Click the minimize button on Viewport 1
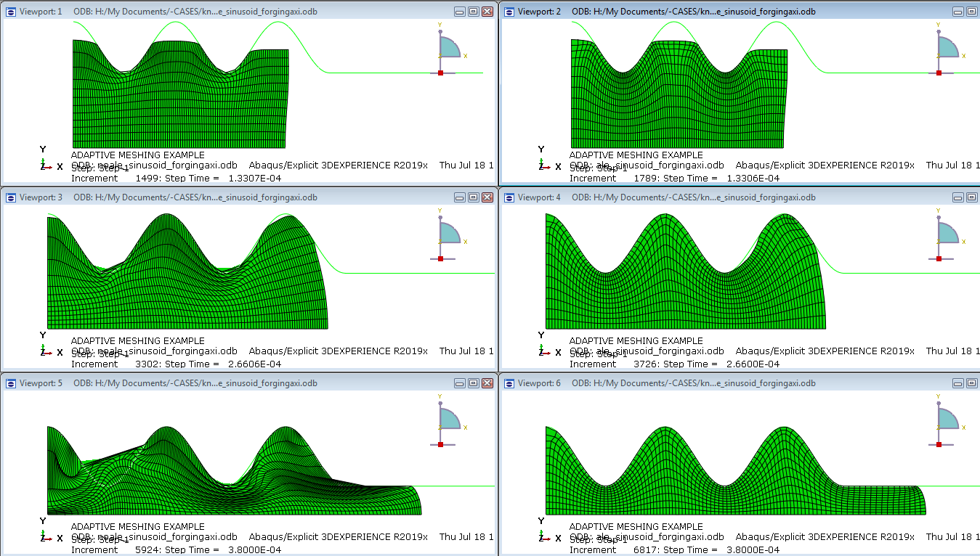This screenshot has height=556, width=980. coord(458,11)
